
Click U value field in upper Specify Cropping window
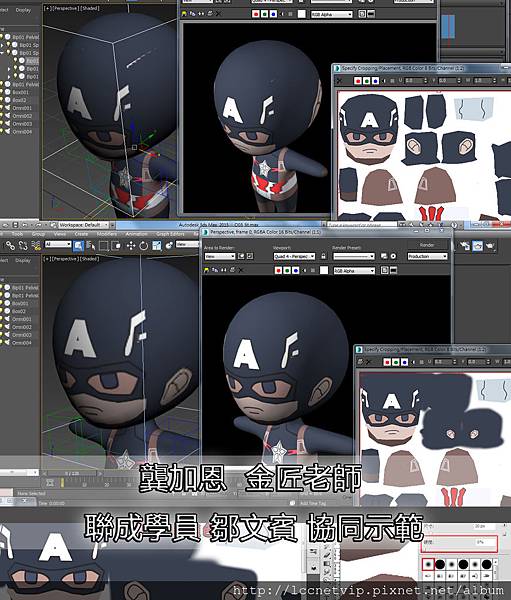[x=415, y=81]
